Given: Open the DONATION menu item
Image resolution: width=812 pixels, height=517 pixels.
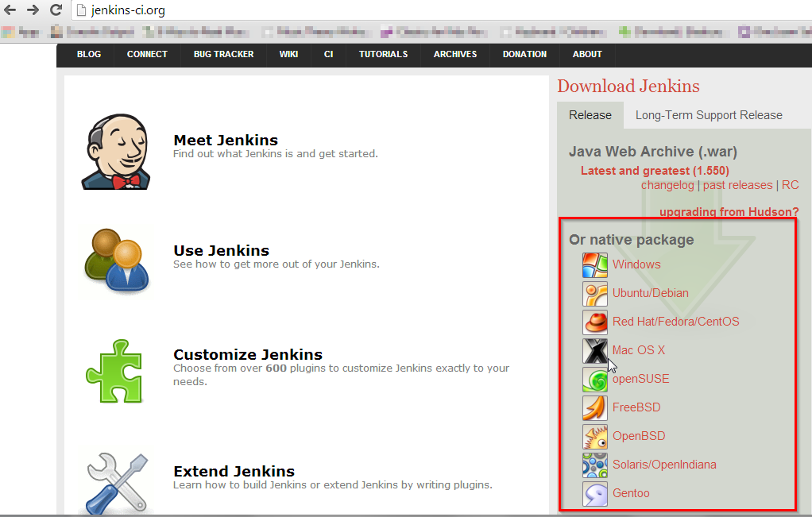Looking at the screenshot, I should (524, 54).
